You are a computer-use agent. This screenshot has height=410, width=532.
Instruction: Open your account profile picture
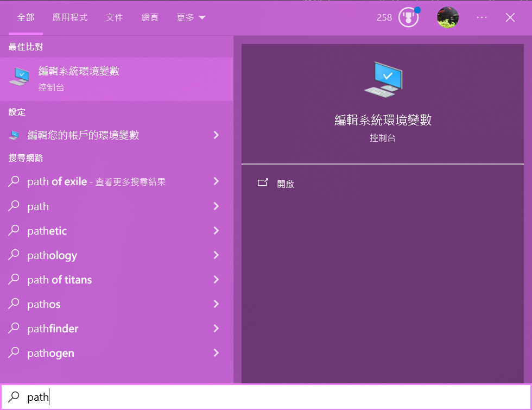point(447,17)
